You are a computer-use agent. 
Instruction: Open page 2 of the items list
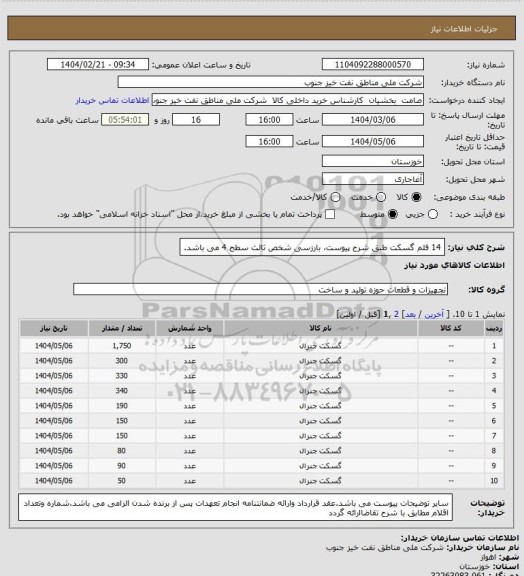tap(396, 314)
